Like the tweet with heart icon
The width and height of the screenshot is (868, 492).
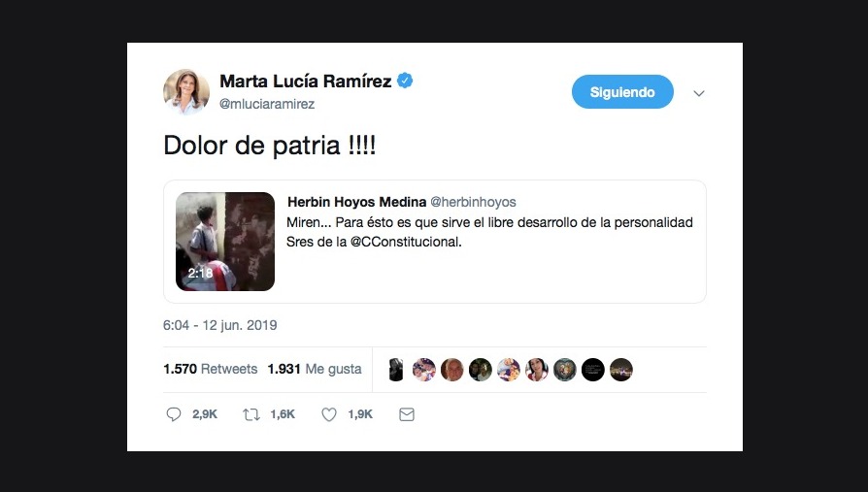[329, 414]
